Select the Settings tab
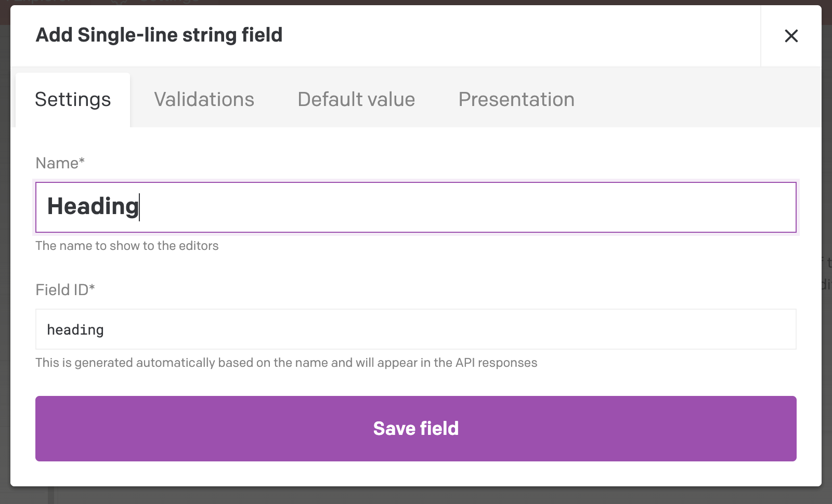Viewport: 832px width, 504px height. 73,99
